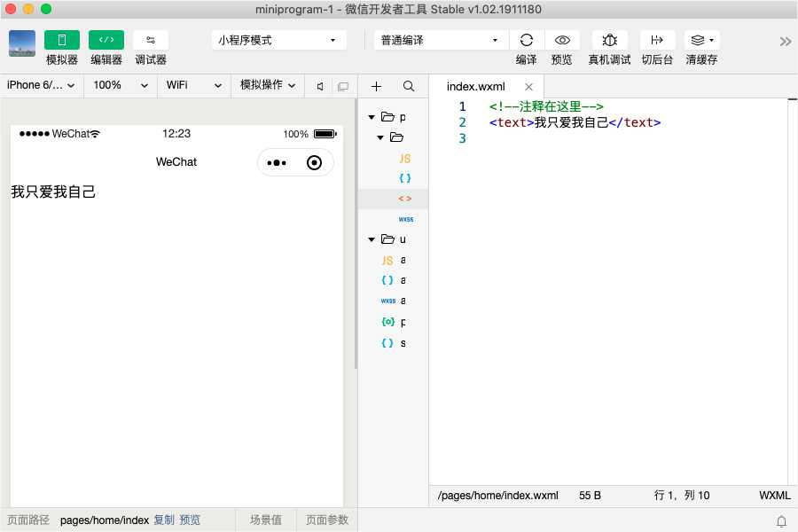This screenshot has width=798, height=532.
Task: Click the simulator three-dot menu capsule button
Action: (x=277, y=163)
